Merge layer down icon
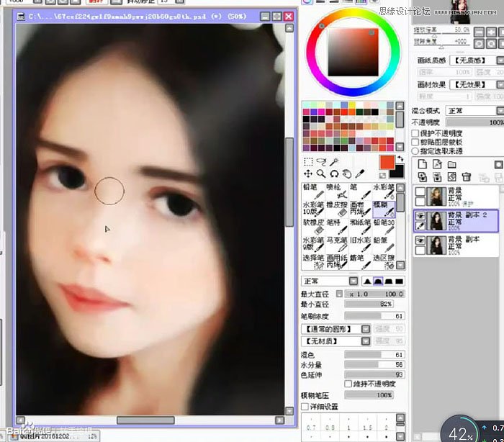 437,177
